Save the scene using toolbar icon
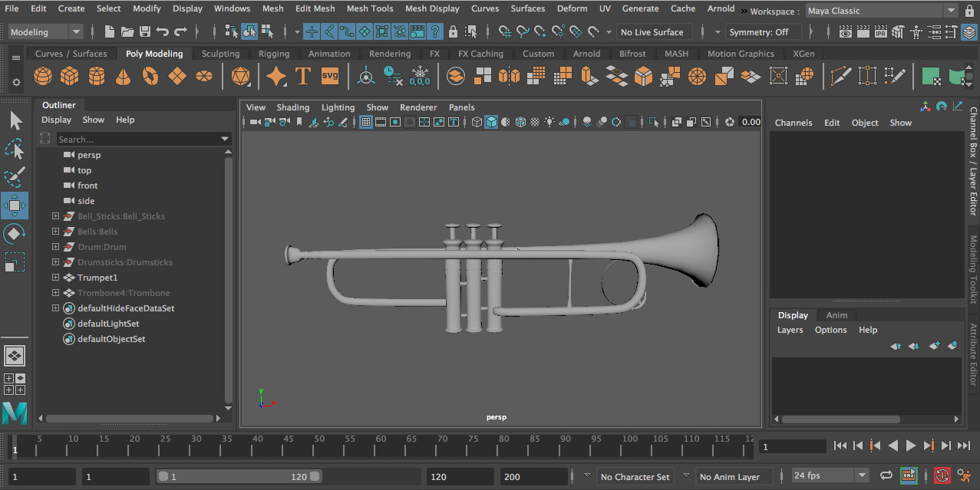This screenshot has width=980, height=490. (x=145, y=32)
